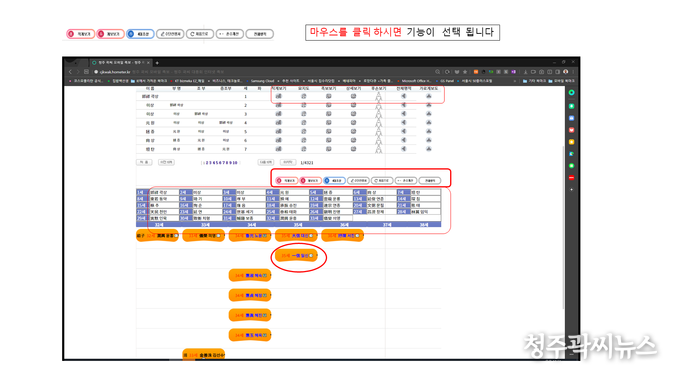Expand the orange 36세 node
680x382 pixels.
343,235
